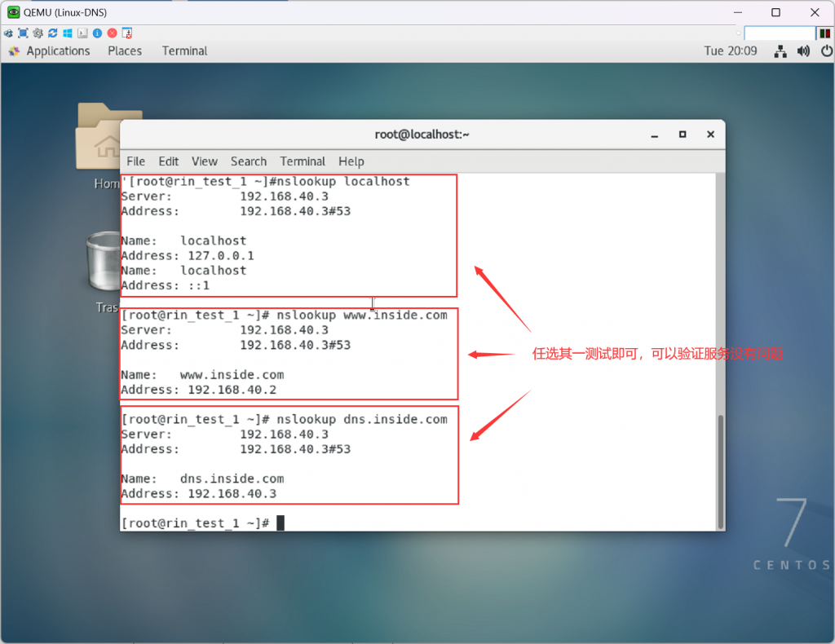
Task: Click the red stop circle icon
Action: coord(112,33)
